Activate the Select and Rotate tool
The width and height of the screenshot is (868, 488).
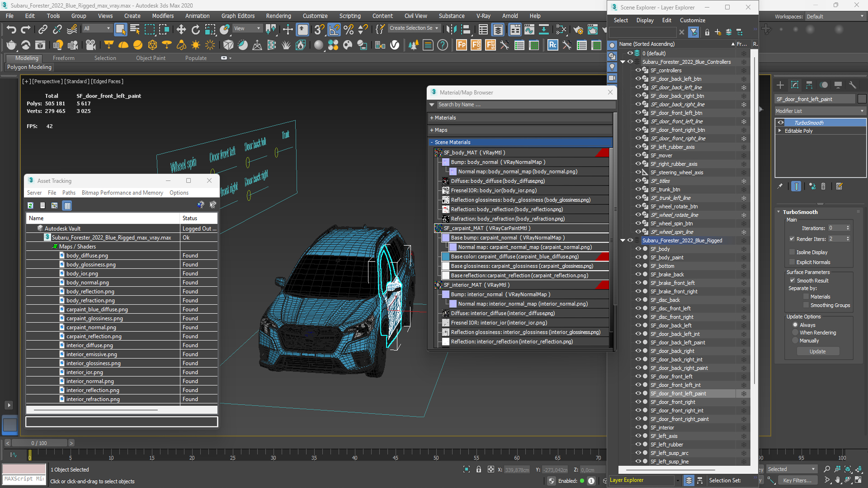click(x=196, y=30)
